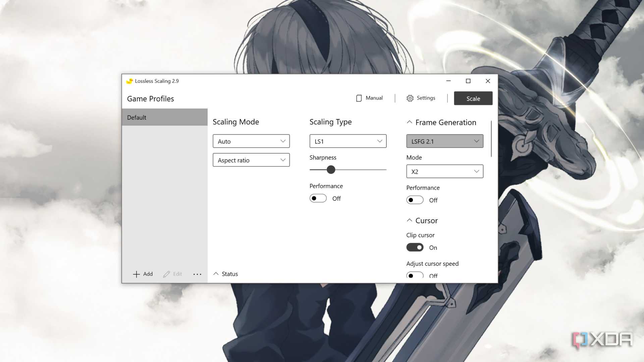The image size is (644, 362).
Task: Collapse the Frame Generation section
Action: [409, 122]
